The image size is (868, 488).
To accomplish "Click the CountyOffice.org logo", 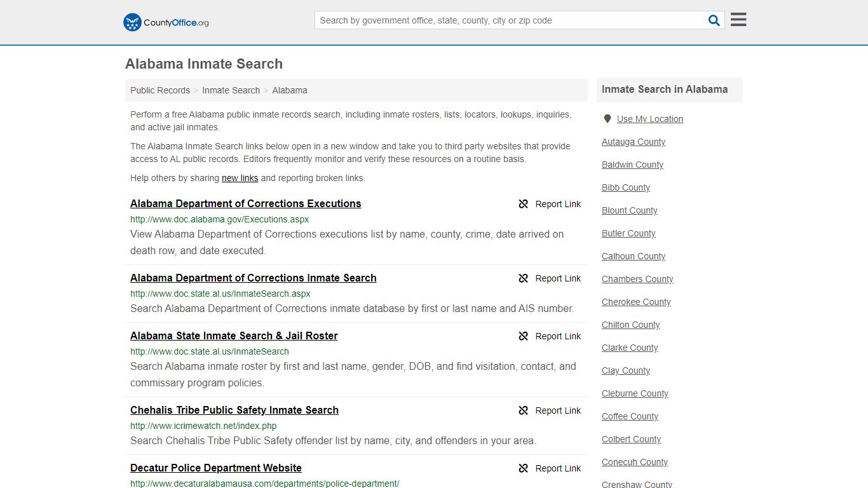I will 166,22.
